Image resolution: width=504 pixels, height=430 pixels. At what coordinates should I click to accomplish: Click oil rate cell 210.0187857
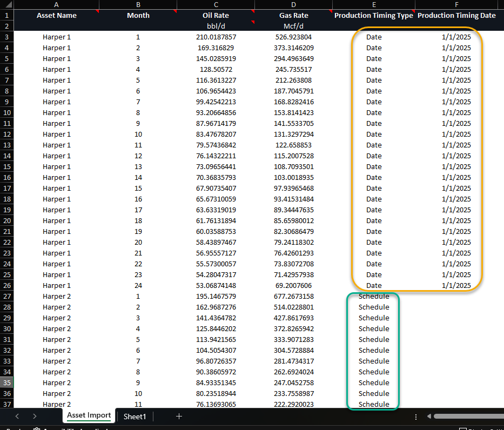216,37
